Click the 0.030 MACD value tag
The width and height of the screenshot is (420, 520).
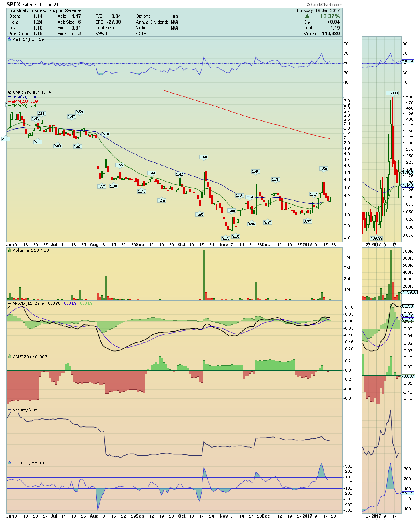coord(408,306)
